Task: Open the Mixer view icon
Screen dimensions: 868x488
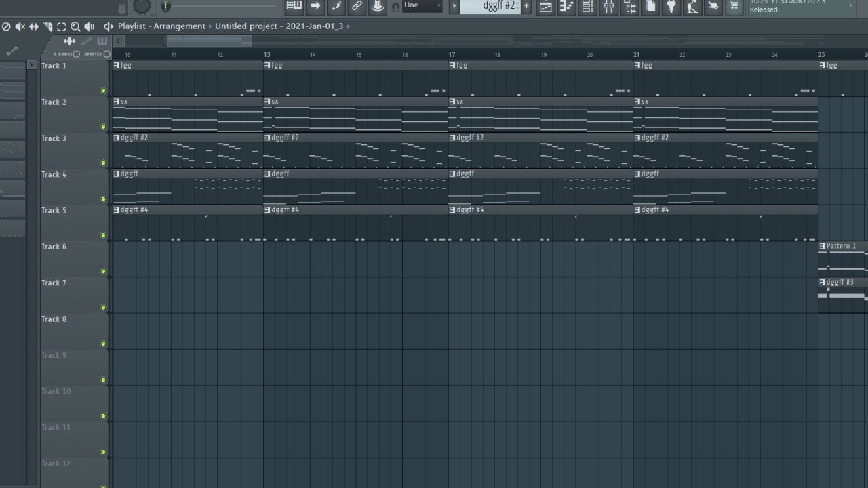Action: [x=609, y=6]
